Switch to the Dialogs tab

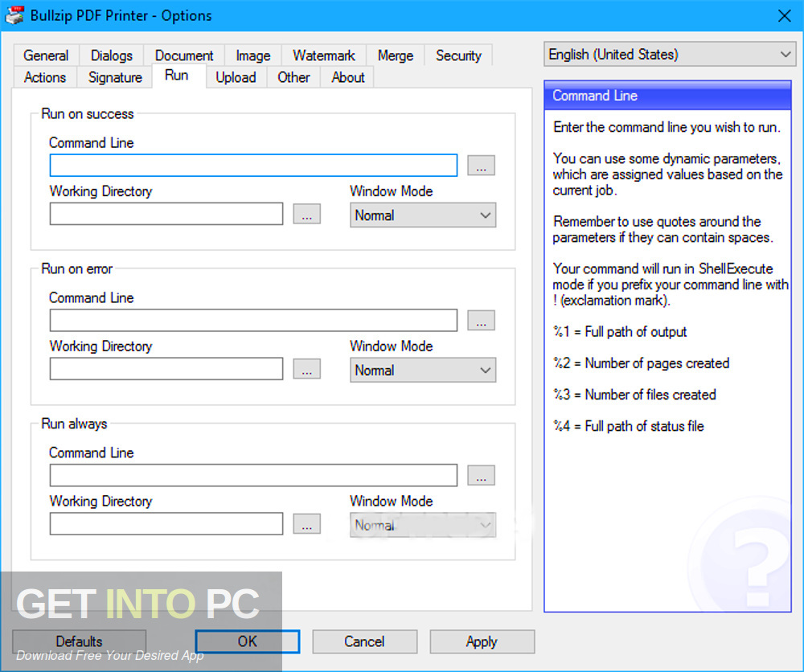[x=111, y=55]
